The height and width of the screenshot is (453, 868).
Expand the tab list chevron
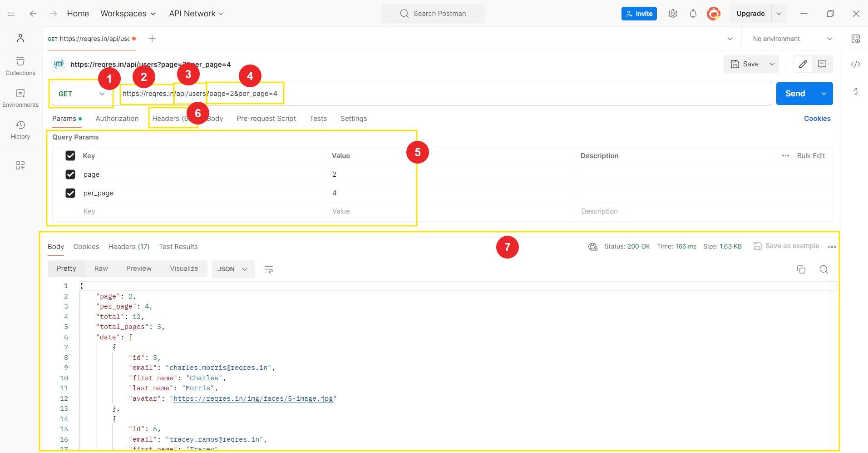[730, 39]
